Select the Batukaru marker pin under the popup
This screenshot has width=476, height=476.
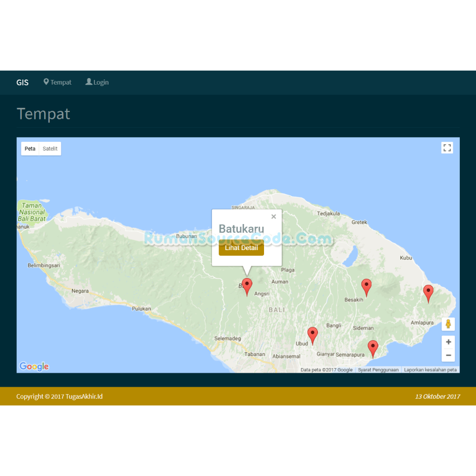247,287
